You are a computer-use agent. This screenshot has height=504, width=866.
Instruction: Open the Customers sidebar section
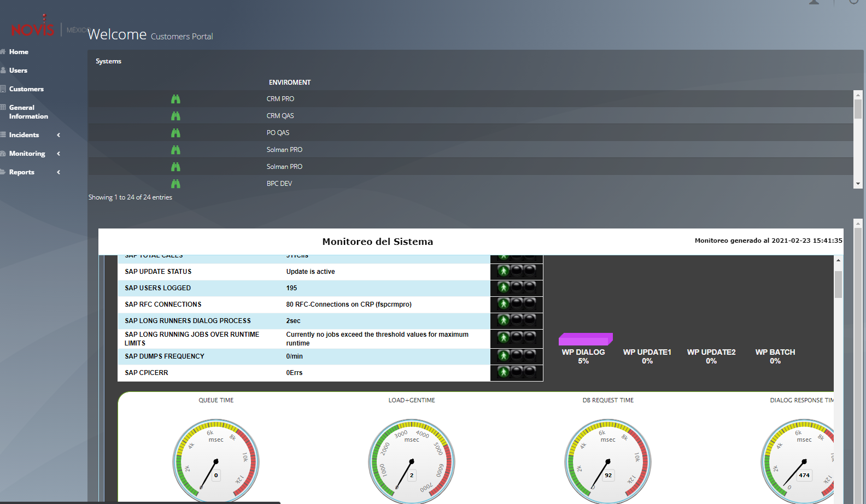[x=26, y=89]
